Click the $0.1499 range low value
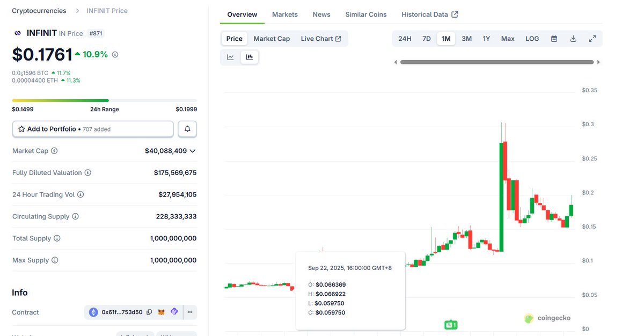This screenshot has height=336, width=644. [23, 109]
